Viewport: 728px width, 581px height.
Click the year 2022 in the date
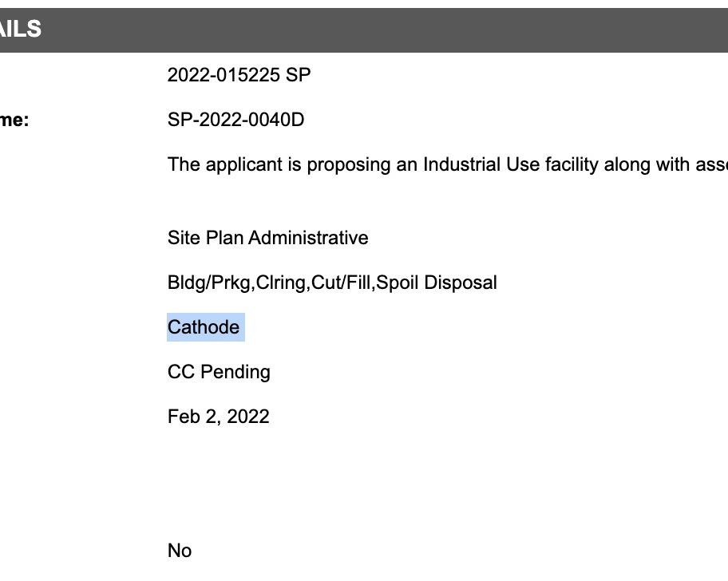[248, 417]
